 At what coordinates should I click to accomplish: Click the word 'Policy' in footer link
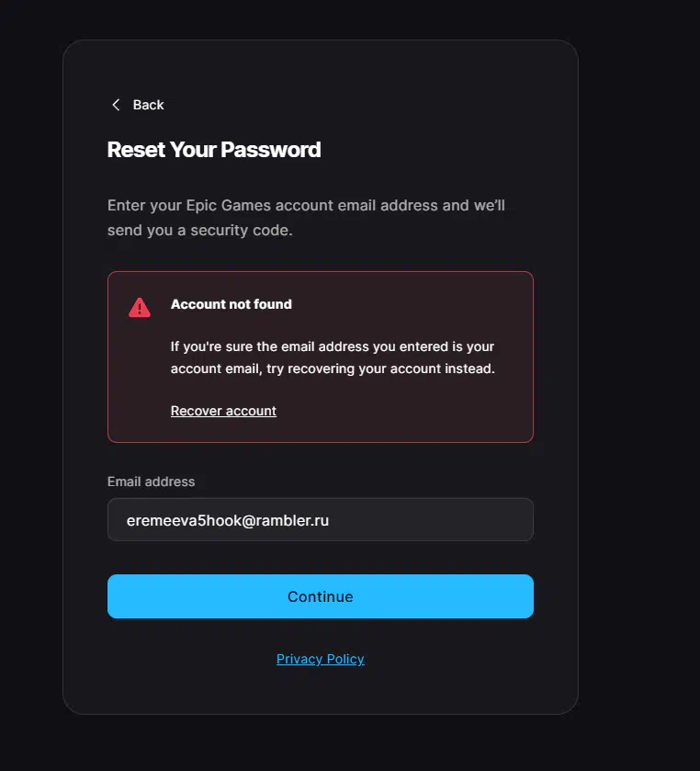pos(345,659)
